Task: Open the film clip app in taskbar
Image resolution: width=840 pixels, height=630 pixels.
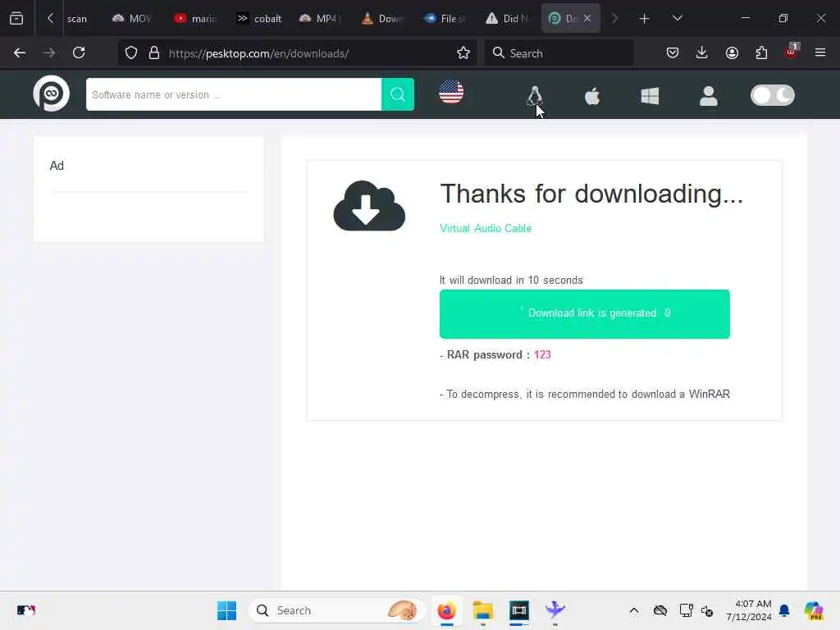Action: pyautogui.click(x=518, y=610)
